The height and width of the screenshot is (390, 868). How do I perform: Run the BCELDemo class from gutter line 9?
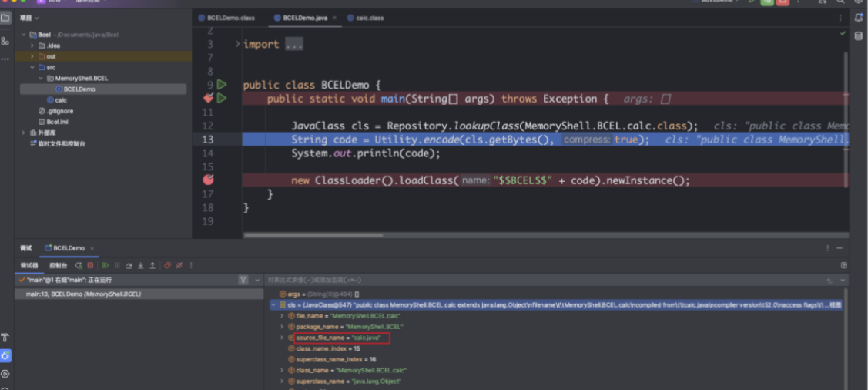point(222,85)
